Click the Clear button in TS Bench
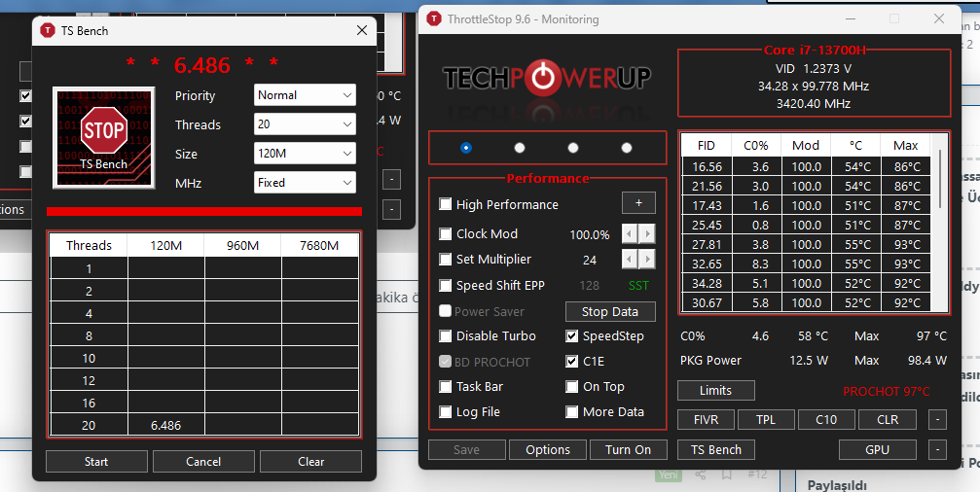Screen dimensions: 980x492 pyautogui.click(x=310, y=462)
